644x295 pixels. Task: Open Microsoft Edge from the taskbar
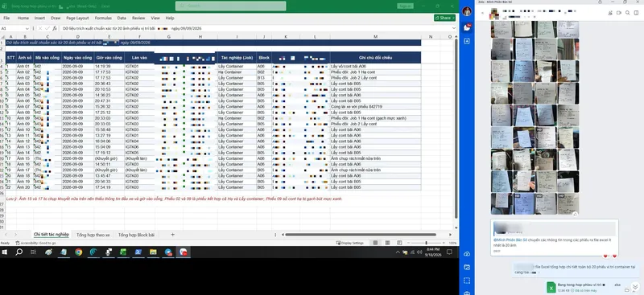click(93, 252)
